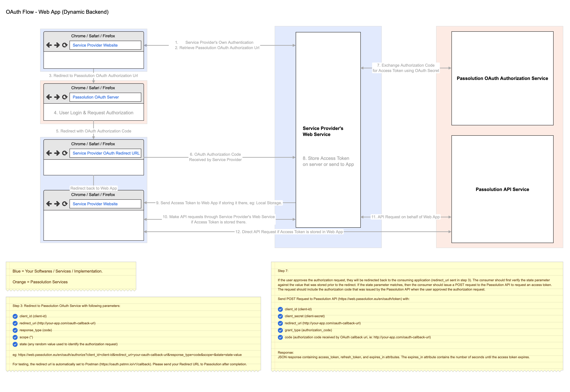The width and height of the screenshot is (570, 392).
Task: Click reload icon in browser below 'Redirect back to Web App'
Action: click(x=65, y=204)
